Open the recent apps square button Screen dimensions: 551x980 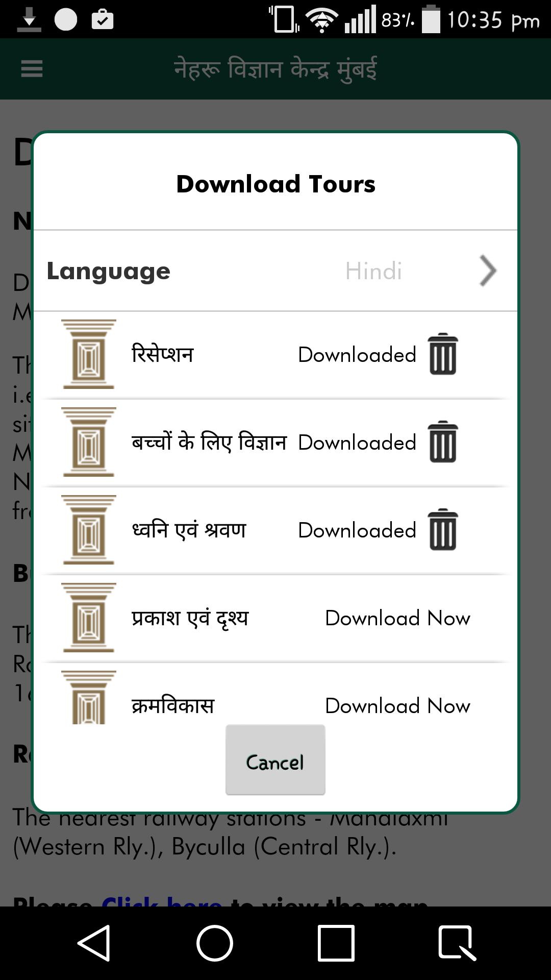pos(336,943)
